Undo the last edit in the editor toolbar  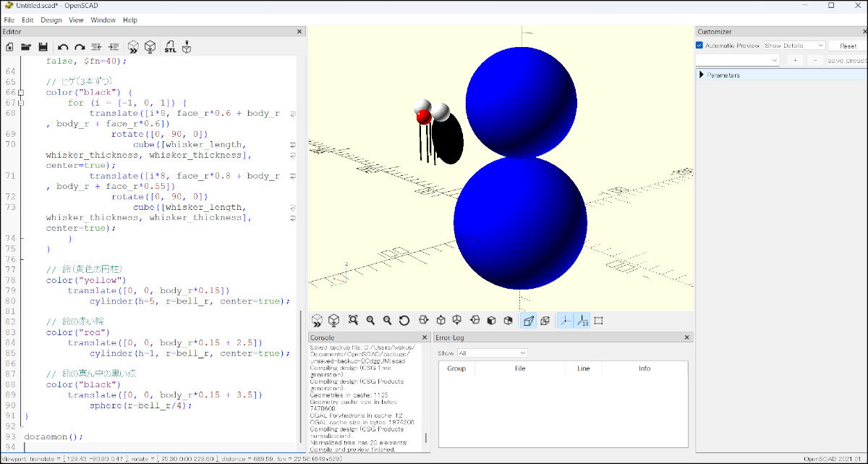point(64,47)
